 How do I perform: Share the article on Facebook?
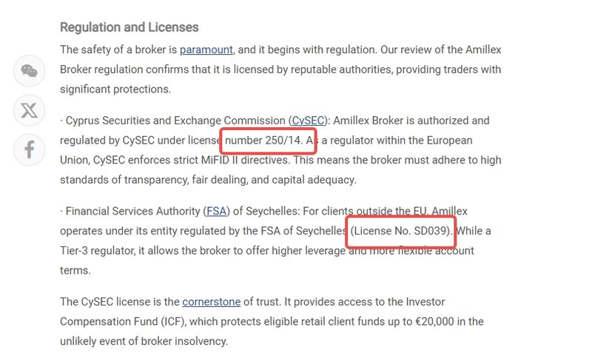29,149
